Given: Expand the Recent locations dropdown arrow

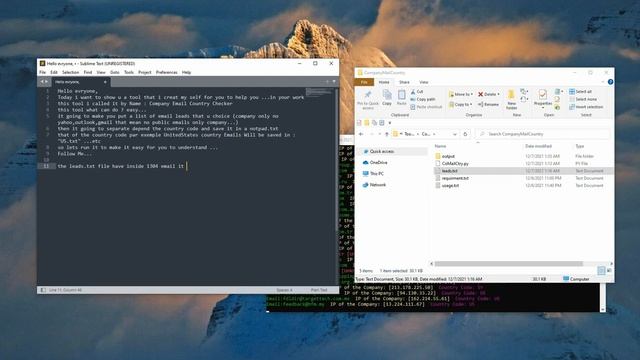Looking at the screenshot, I should (x=379, y=134).
